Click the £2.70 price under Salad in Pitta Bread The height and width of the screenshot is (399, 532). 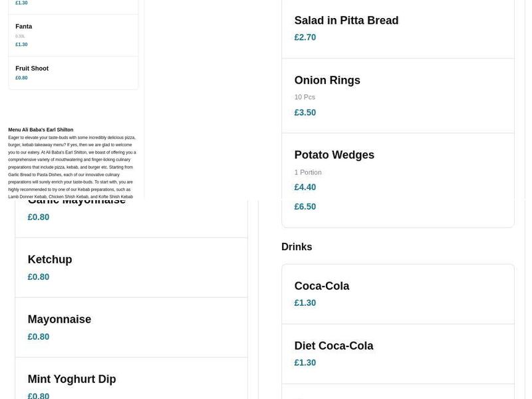[x=305, y=37]
